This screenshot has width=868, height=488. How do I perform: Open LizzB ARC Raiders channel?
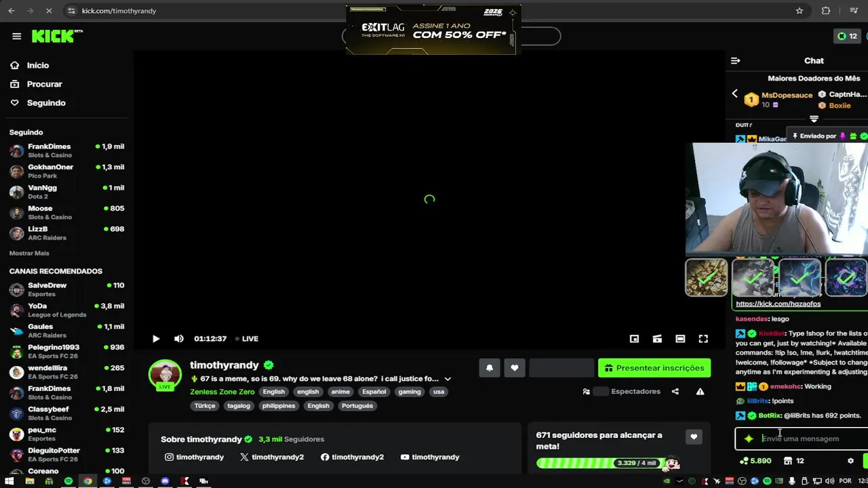[x=66, y=233]
